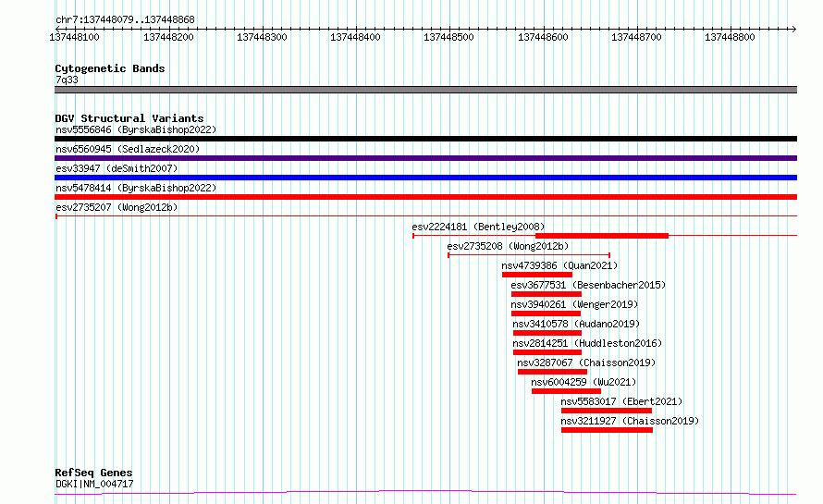Click the nsv4739386 (Quan2021) label
Viewport: 823px width, 504px height.
click(559, 265)
